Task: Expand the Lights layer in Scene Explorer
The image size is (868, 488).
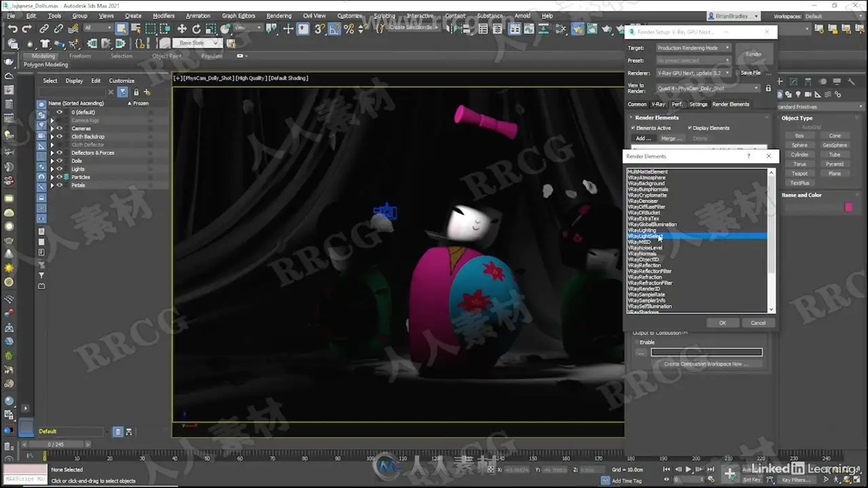Action: click(x=52, y=169)
